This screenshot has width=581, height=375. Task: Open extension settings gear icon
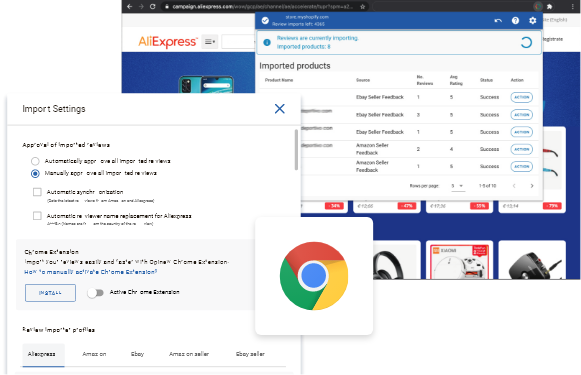(x=532, y=20)
